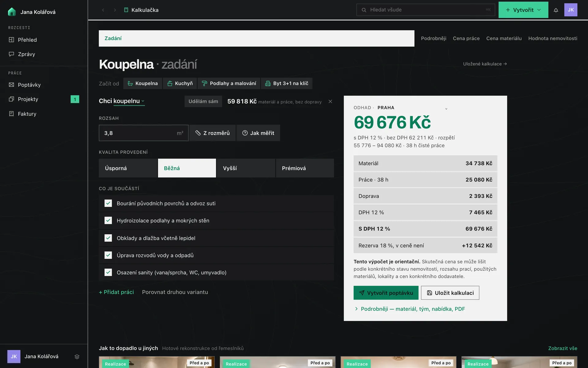Uncheck Osazení sanity checkbox

point(108,272)
